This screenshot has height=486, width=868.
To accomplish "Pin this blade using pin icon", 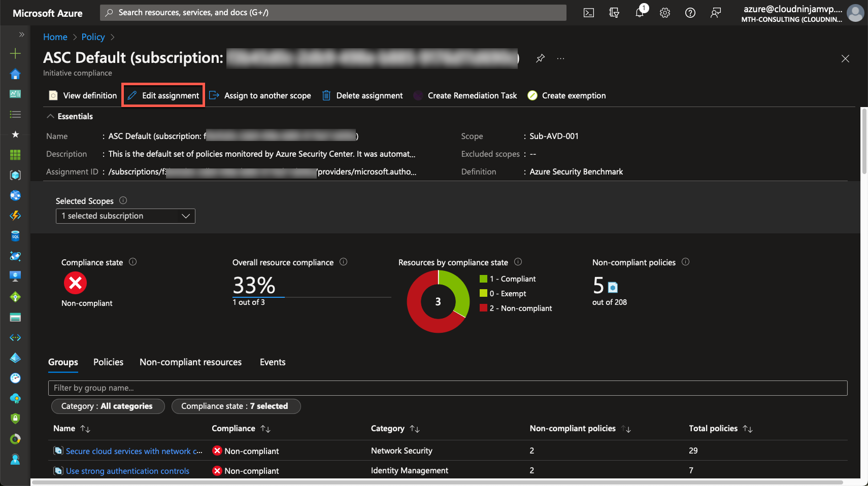I will click(x=541, y=58).
